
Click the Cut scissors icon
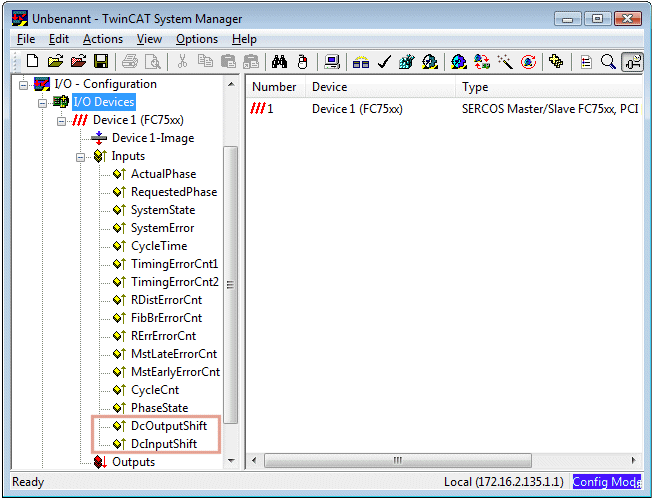tap(182, 62)
